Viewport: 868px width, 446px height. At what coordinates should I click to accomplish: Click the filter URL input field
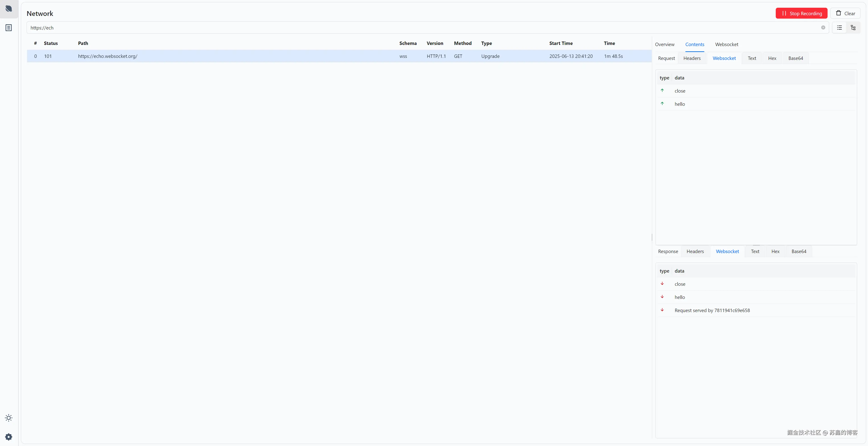coord(404,28)
